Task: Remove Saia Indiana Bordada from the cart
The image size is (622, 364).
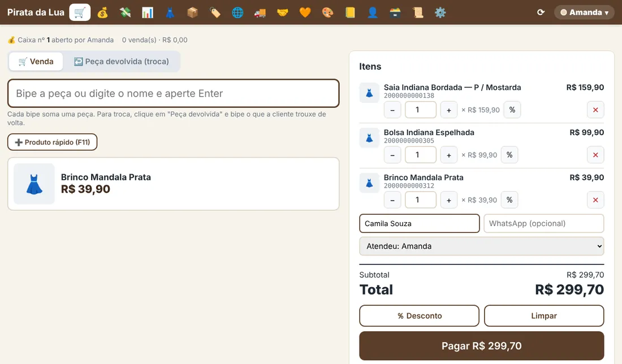Action: click(x=595, y=110)
